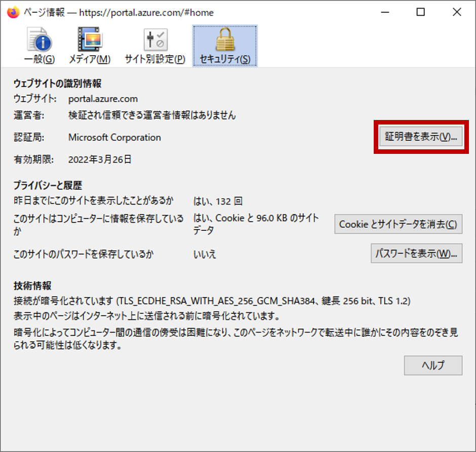Open ヘルプ for the security page
Screen dimensions: 476x452
(x=433, y=365)
